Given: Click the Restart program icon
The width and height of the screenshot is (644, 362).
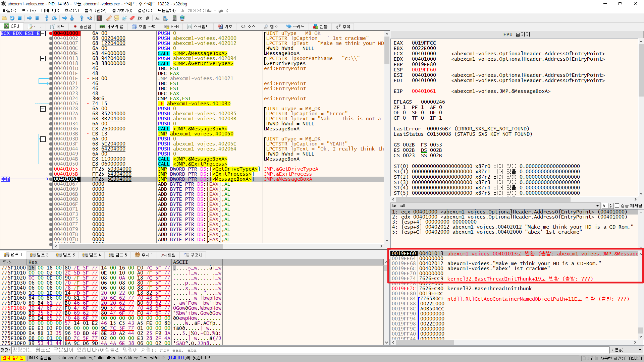Looking at the screenshot, I should click(12, 18).
